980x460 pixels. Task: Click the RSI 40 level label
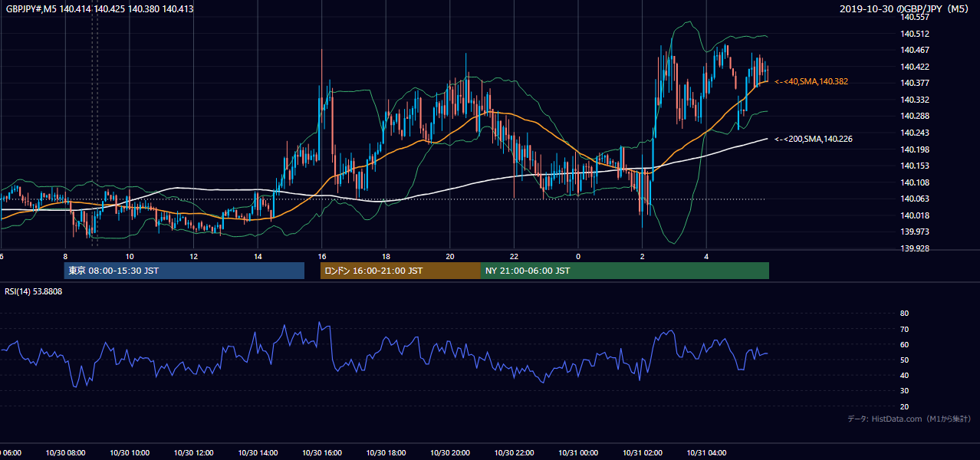click(x=904, y=375)
